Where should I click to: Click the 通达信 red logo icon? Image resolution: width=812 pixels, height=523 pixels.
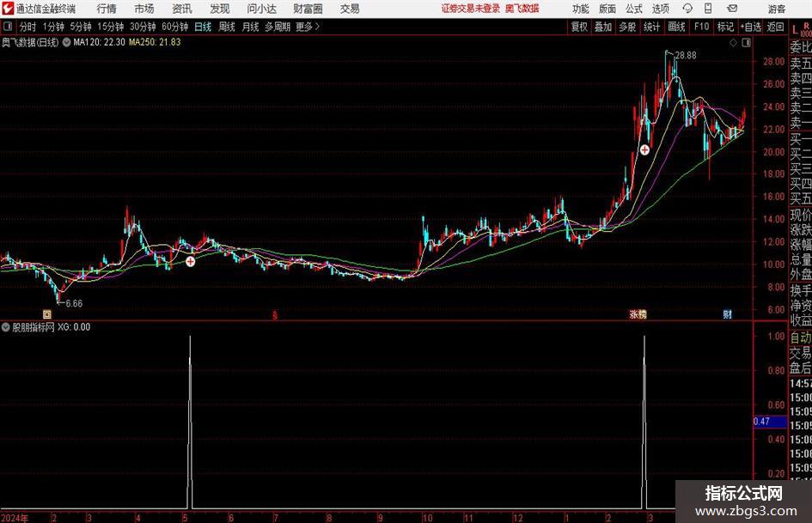[7, 9]
